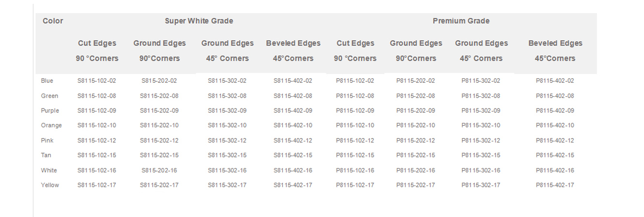Click the Orange color row label
Viewport: 644px width, 217px height.
click(x=51, y=125)
